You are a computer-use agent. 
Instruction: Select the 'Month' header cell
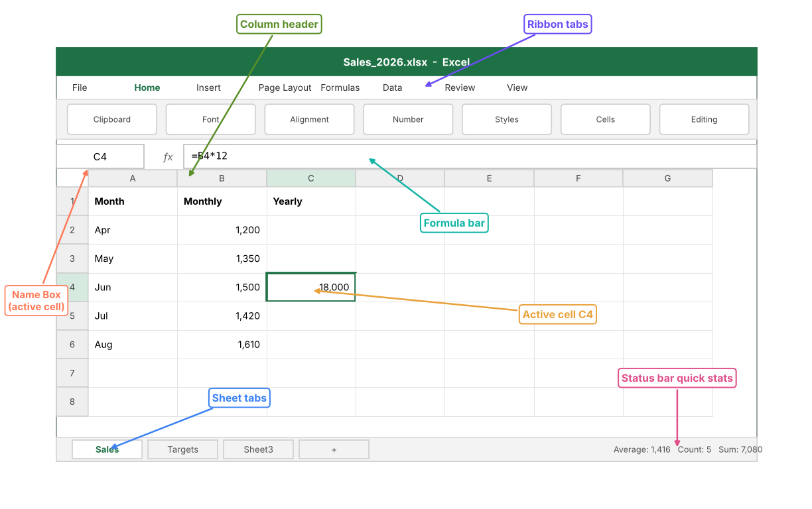coord(133,201)
